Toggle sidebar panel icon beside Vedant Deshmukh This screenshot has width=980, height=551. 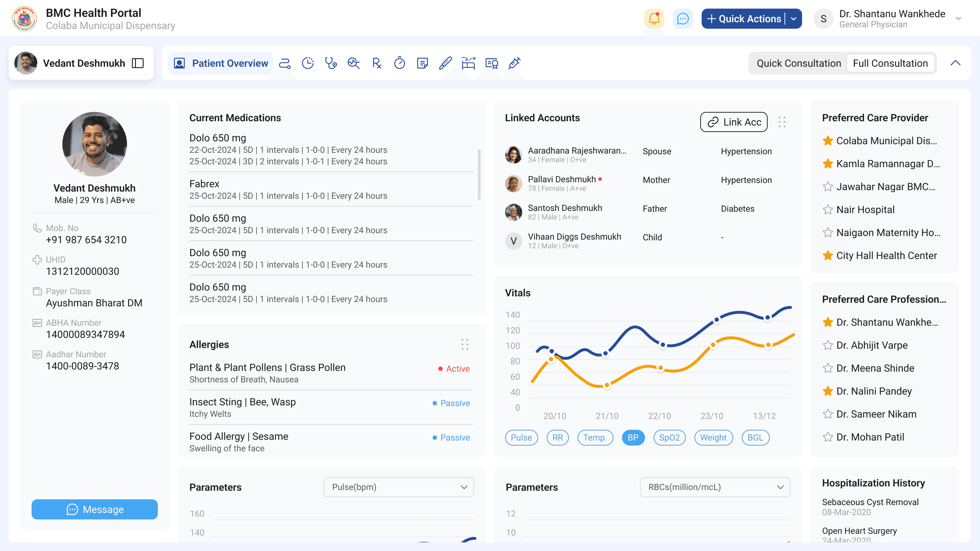point(138,63)
